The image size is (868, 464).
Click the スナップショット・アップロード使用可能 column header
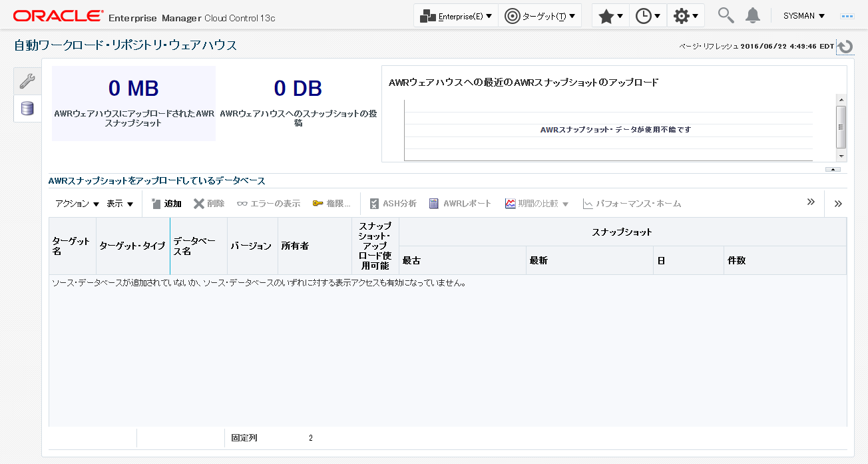coord(375,246)
